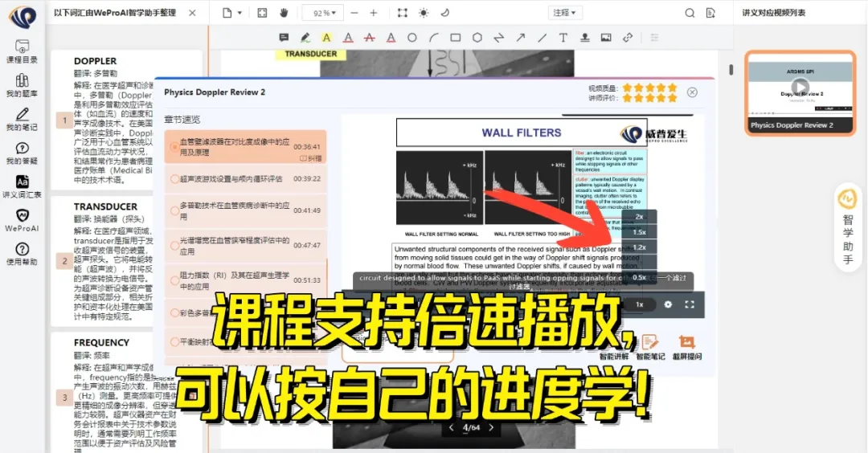Select chapter 超声波游戏设置 radio button
Screen dimensions: 868x453
(x=174, y=178)
